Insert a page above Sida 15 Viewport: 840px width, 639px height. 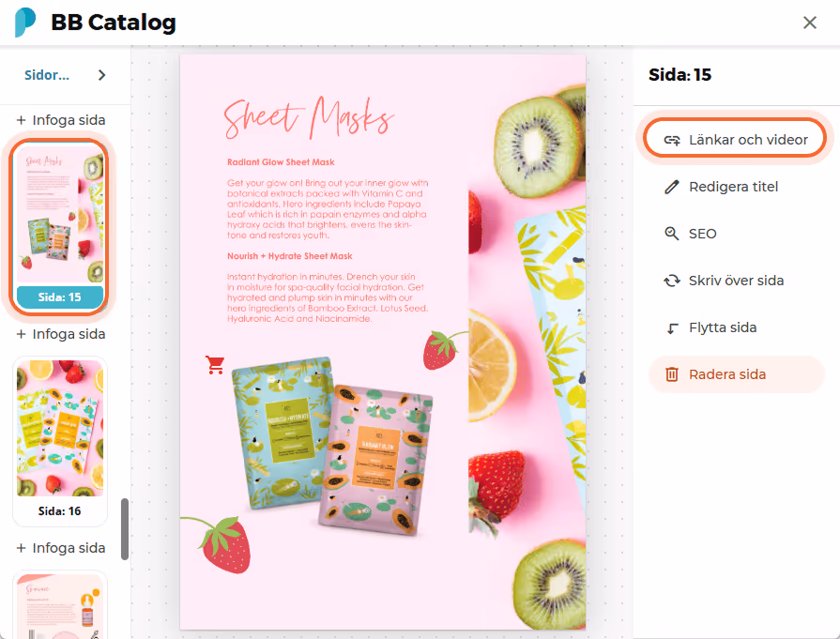tap(60, 120)
